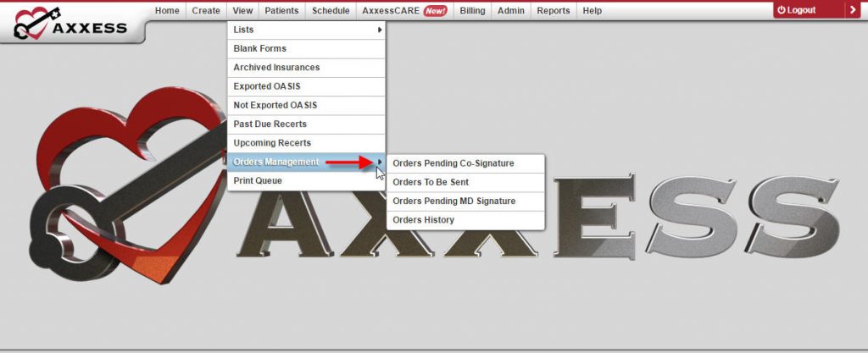Open Upcoming Recerts
The height and width of the screenshot is (353, 868).
coord(306,143)
